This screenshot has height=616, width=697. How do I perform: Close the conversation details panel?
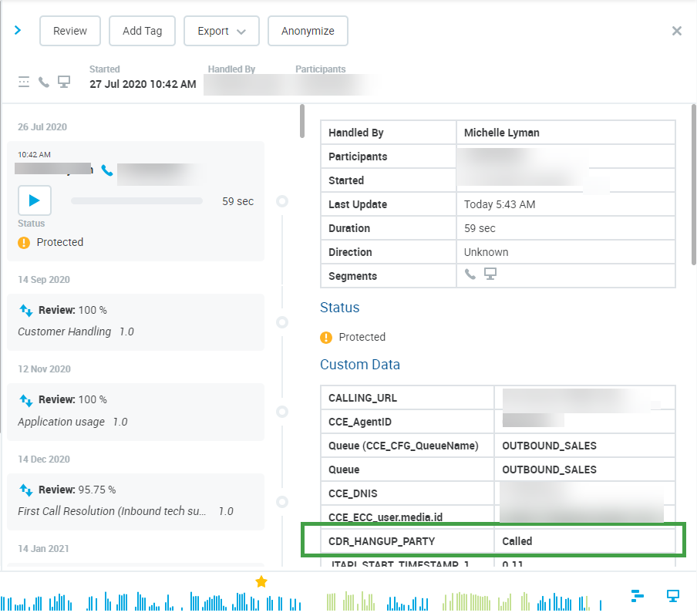click(x=676, y=31)
